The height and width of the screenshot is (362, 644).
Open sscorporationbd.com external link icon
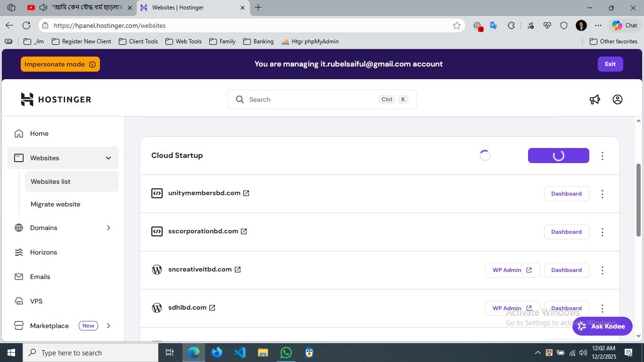tap(244, 231)
